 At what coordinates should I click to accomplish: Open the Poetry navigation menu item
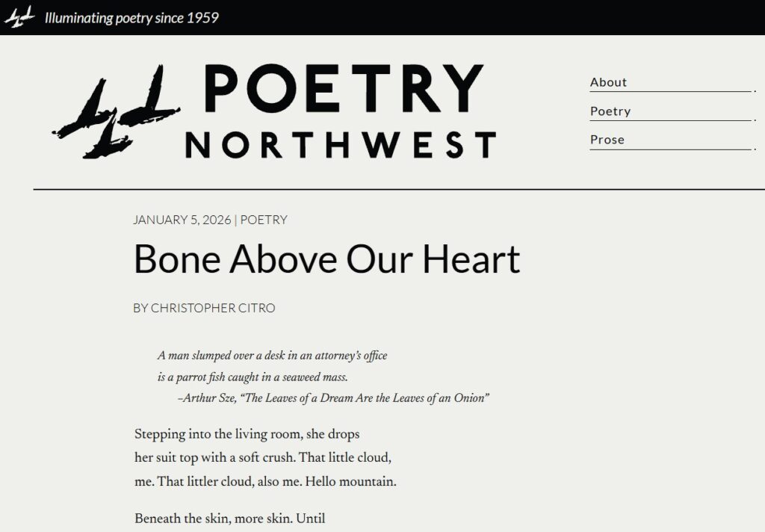click(x=610, y=111)
